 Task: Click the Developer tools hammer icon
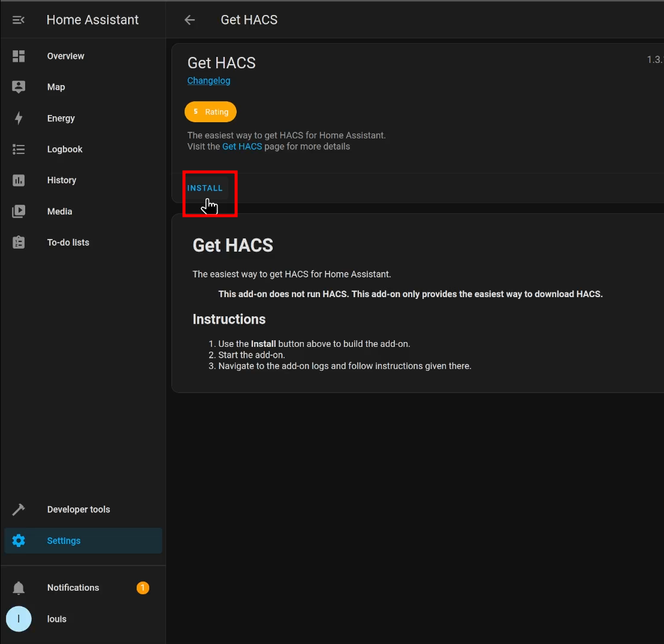[x=19, y=509]
